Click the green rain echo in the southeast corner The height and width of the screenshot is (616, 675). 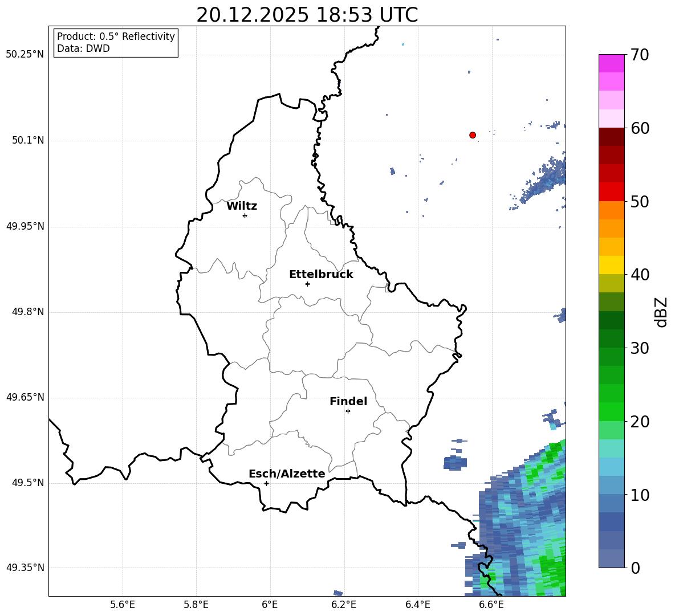pos(551,570)
